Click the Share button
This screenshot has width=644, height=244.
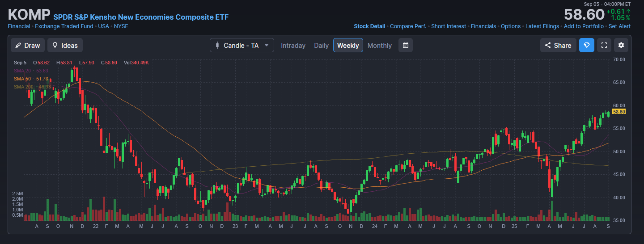click(558, 45)
